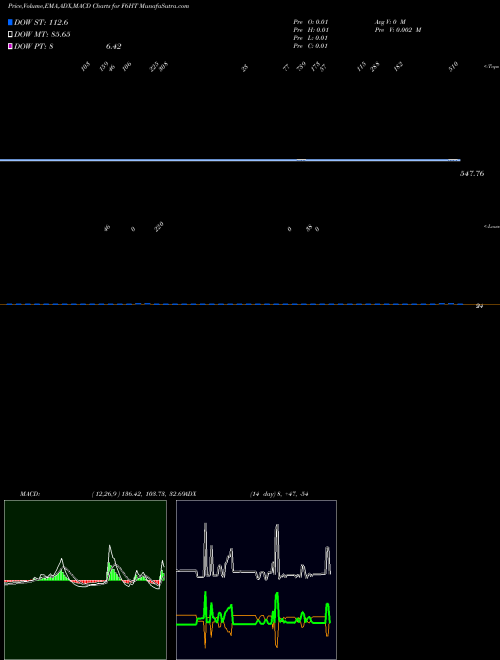Click the tallest white peak in the MACD chart
This screenshot has width=500, height=660.
(x=110, y=546)
